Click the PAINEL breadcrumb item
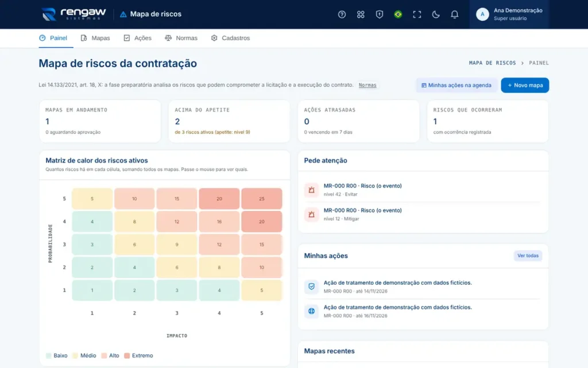This screenshot has height=368, width=588. tap(539, 63)
